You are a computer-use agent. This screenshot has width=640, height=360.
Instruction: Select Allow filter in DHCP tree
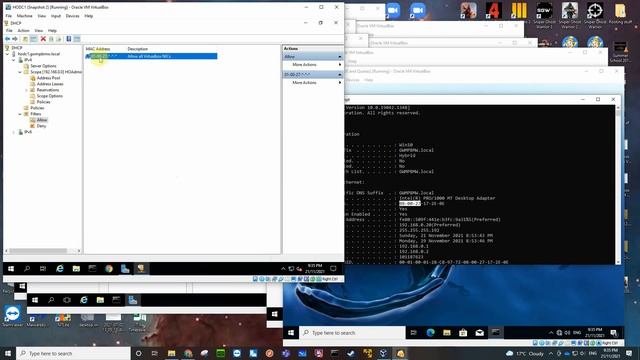point(42,120)
